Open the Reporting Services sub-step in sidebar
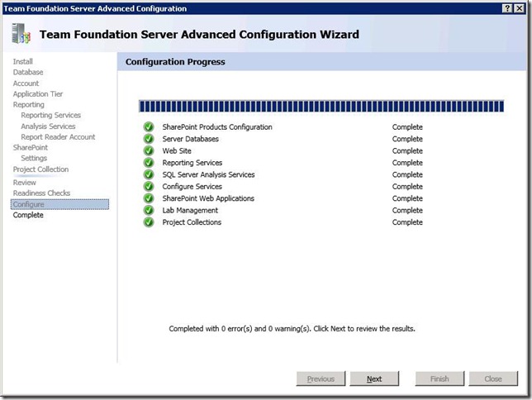 click(x=51, y=115)
